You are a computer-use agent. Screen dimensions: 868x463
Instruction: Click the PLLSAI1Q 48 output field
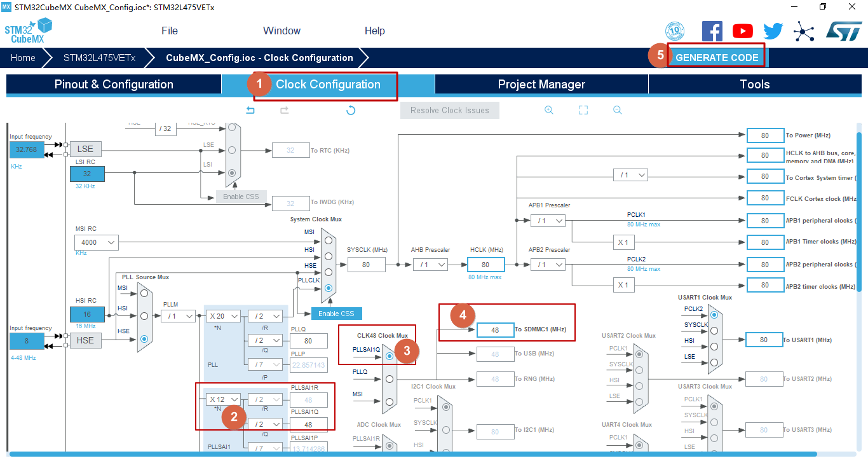click(x=309, y=424)
